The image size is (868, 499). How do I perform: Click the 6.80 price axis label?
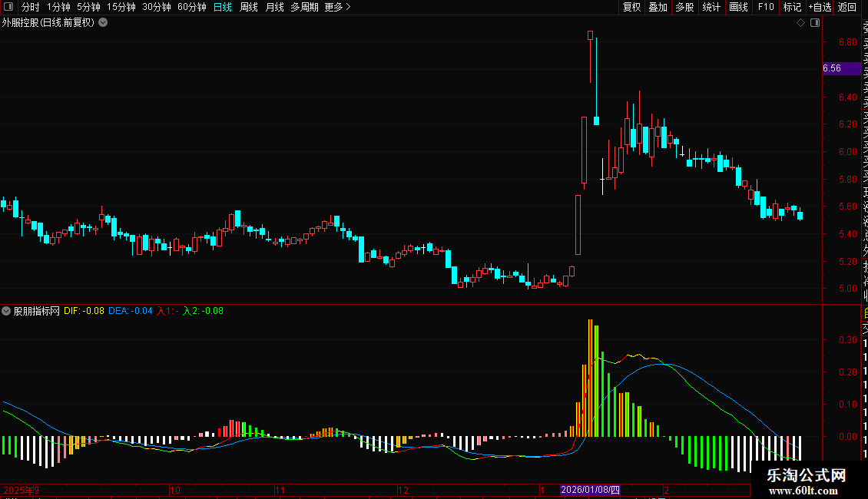point(847,42)
